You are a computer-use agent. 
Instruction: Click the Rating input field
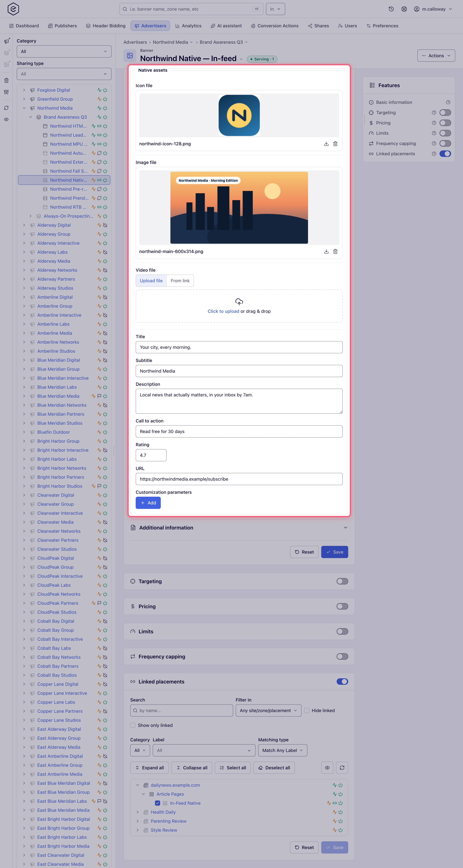(x=151, y=455)
